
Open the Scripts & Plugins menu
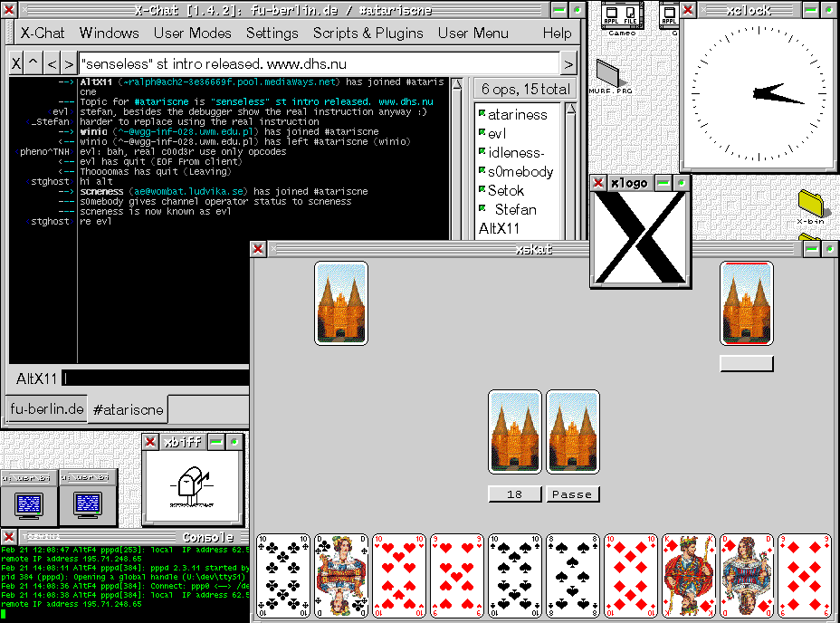pyautogui.click(x=368, y=34)
